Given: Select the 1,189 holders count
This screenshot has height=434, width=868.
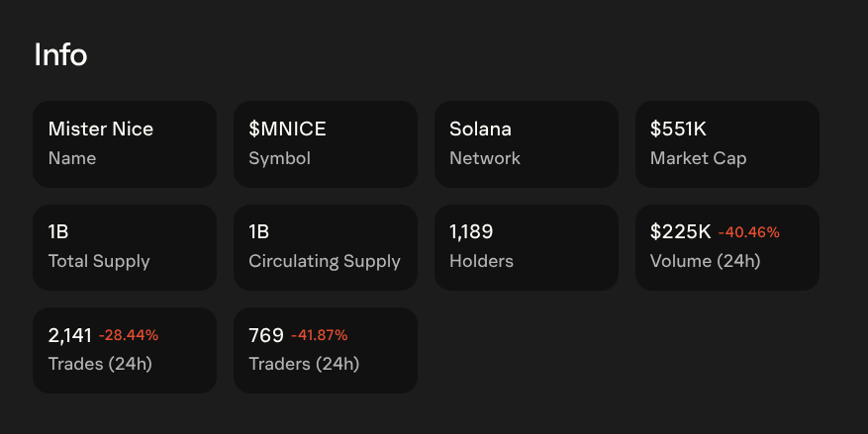Looking at the screenshot, I should click(x=471, y=231).
